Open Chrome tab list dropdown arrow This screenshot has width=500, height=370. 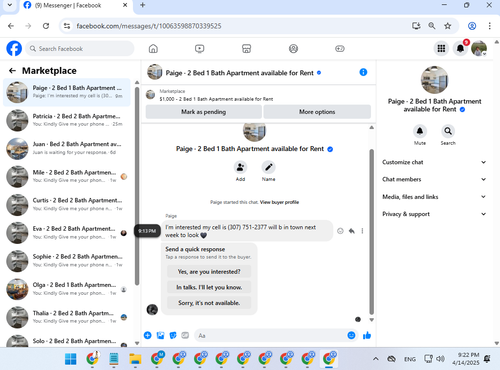pos(10,5)
